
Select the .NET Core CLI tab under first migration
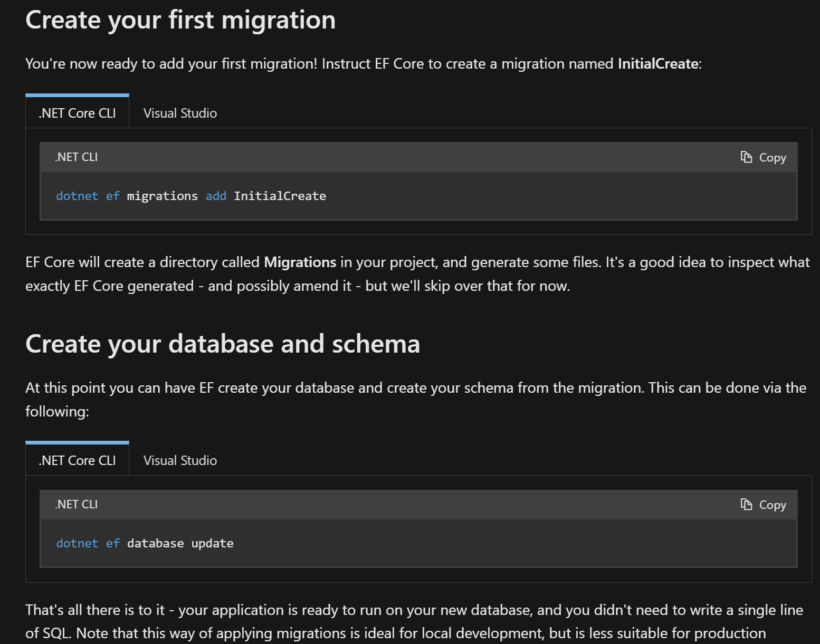point(77,113)
